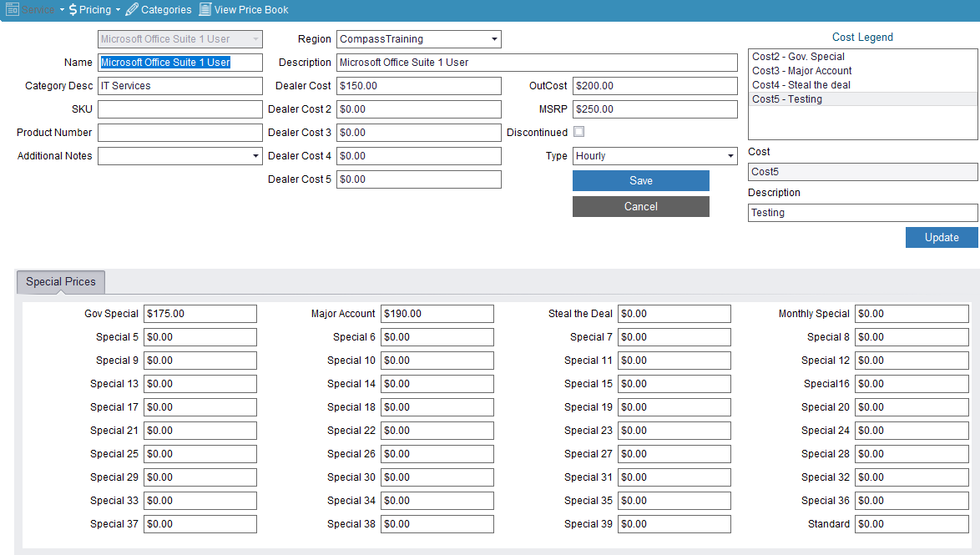This screenshot has width=980, height=555.
Task: Click the Special 20 price field
Action: (912, 407)
